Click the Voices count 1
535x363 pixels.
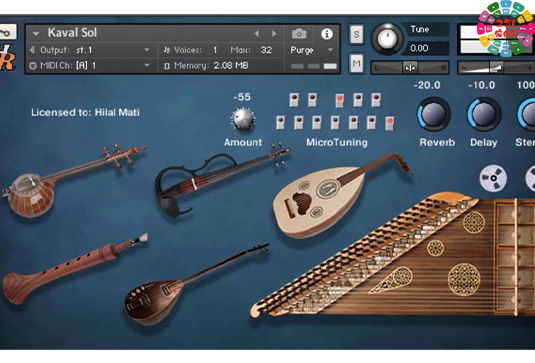click(x=215, y=50)
